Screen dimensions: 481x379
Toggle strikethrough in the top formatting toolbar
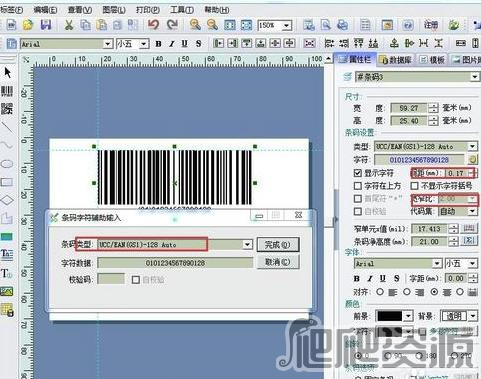tap(199, 44)
